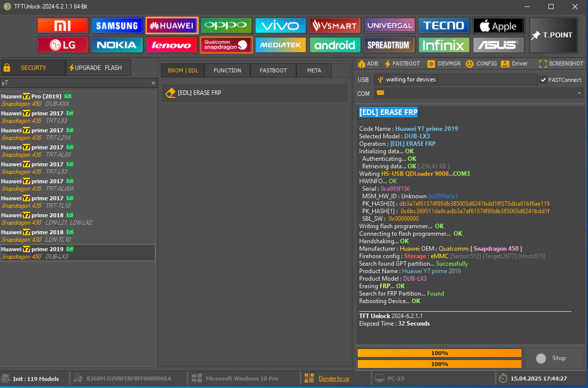The height and width of the screenshot is (388, 588).
Task: Select the Spreadtrum brand tile
Action: coord(390,45)
